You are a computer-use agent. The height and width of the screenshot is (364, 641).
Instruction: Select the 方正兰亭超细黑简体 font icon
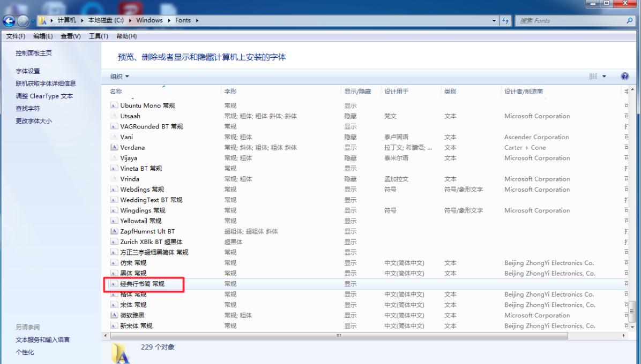[x=114, y=252]
